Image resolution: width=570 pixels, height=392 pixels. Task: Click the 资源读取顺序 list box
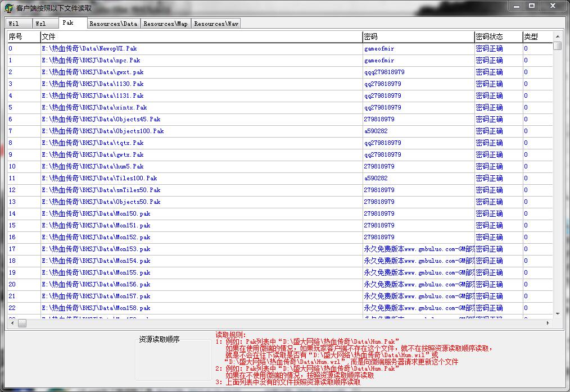tap(173, 362)
